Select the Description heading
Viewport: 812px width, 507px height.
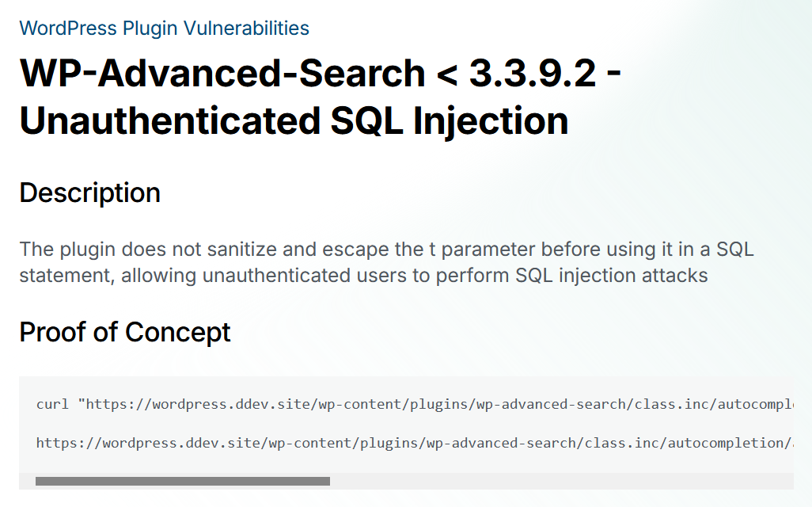[x=90, y=193]
